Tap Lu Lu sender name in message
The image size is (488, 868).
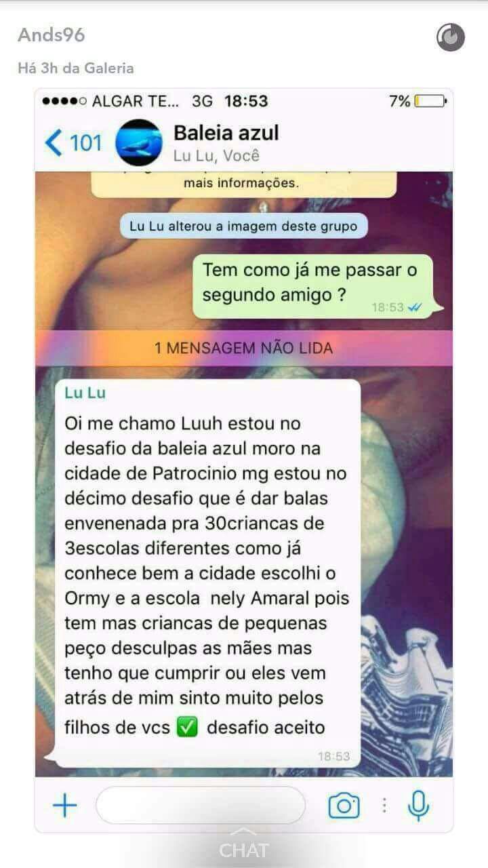point(85,393)
